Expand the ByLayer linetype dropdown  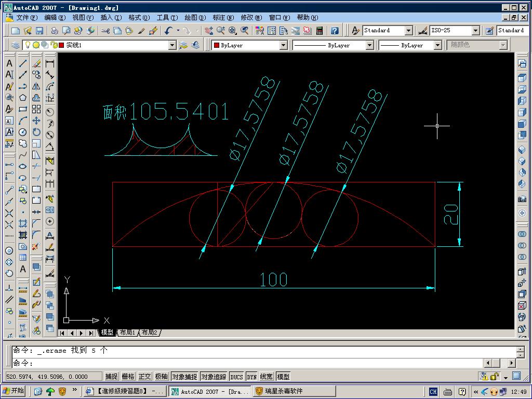click(370, 45)
